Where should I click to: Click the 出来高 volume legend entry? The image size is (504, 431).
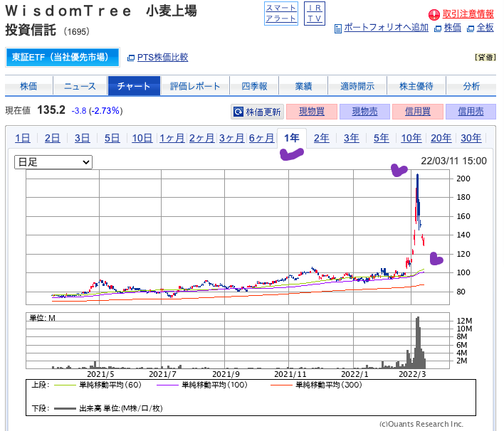coord(108,408)
